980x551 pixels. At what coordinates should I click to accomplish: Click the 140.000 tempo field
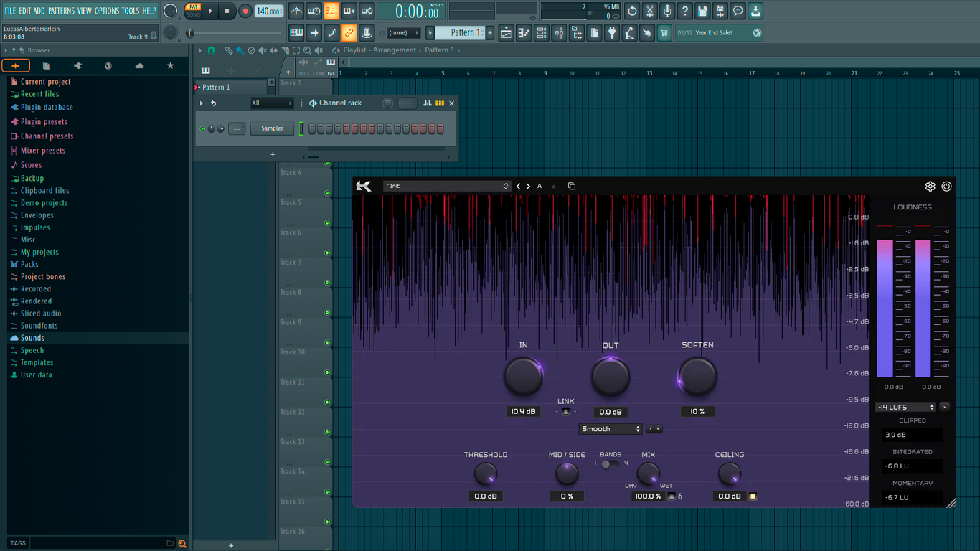pyautogui.click(x=269, y=11)
